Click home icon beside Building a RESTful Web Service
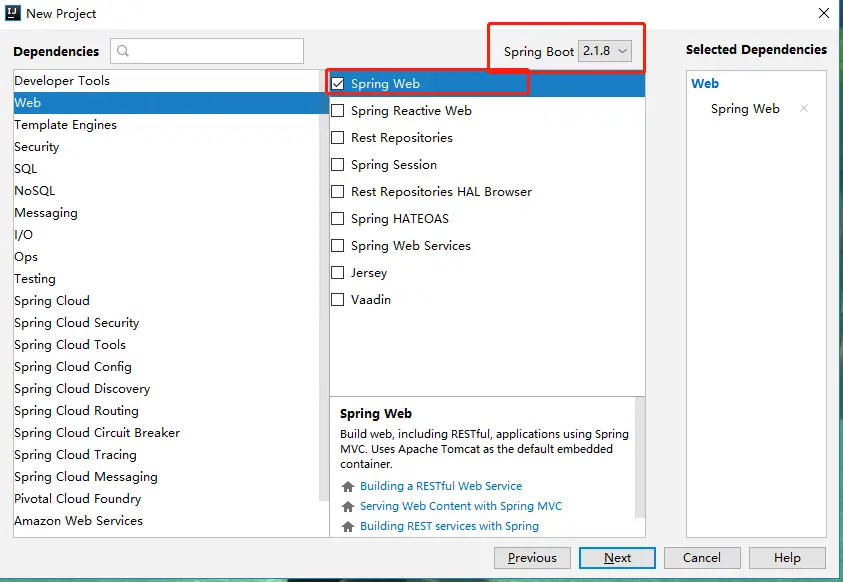 pos(348,486)
